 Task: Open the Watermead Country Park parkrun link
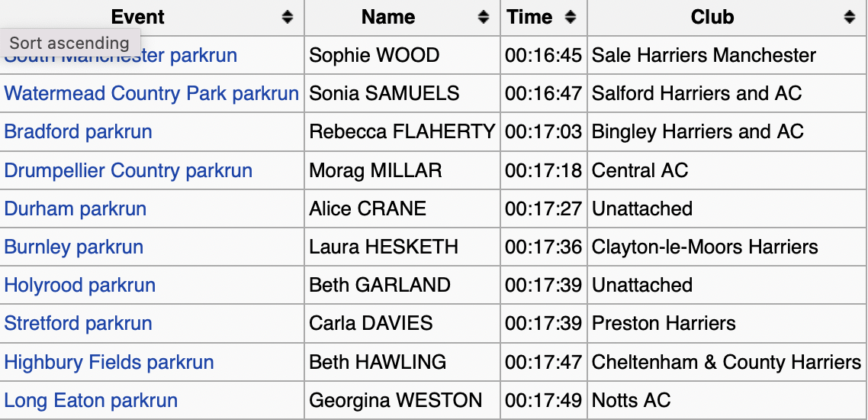pyautogui.click(x=151, y=94)
